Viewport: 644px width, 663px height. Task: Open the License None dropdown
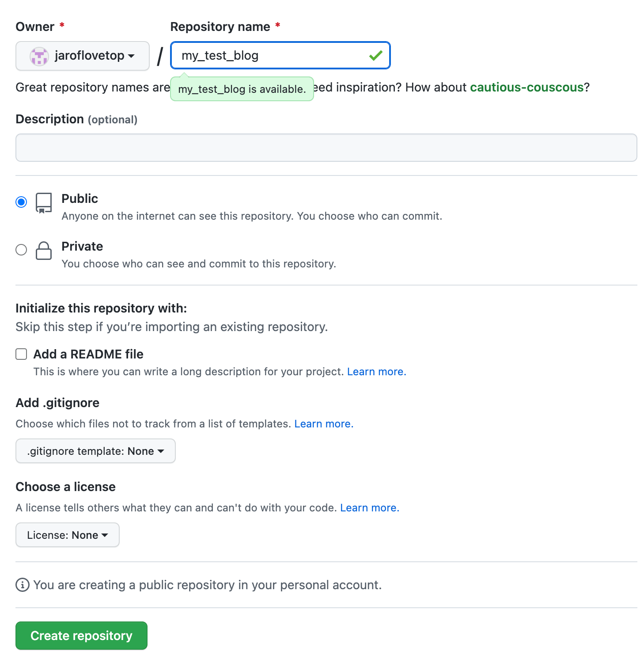tap(68, 535)
